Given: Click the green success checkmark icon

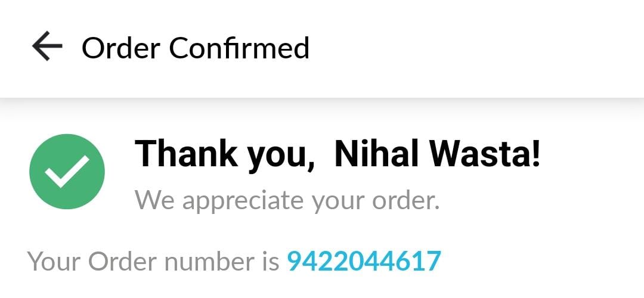Looking at the screenshot, I should (x=67, y=172).
